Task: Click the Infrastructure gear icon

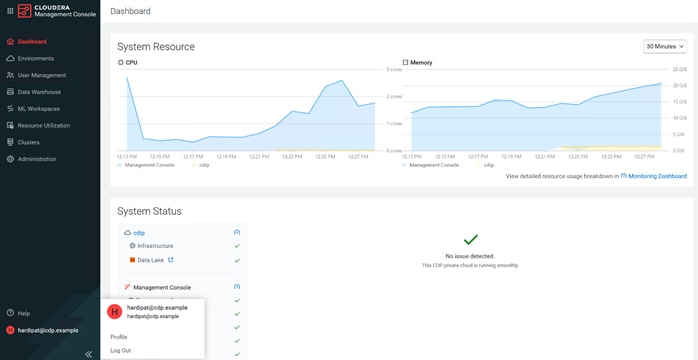Action: tap(132, 246)
